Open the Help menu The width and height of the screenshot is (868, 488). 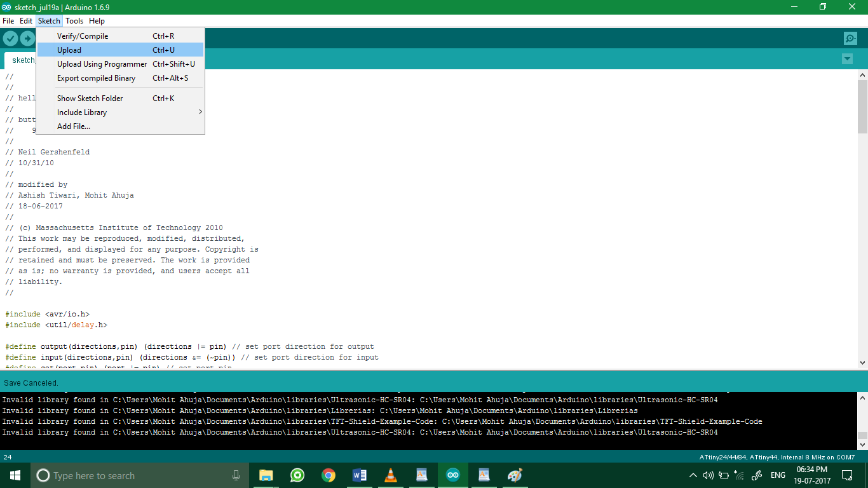(97, 21)
